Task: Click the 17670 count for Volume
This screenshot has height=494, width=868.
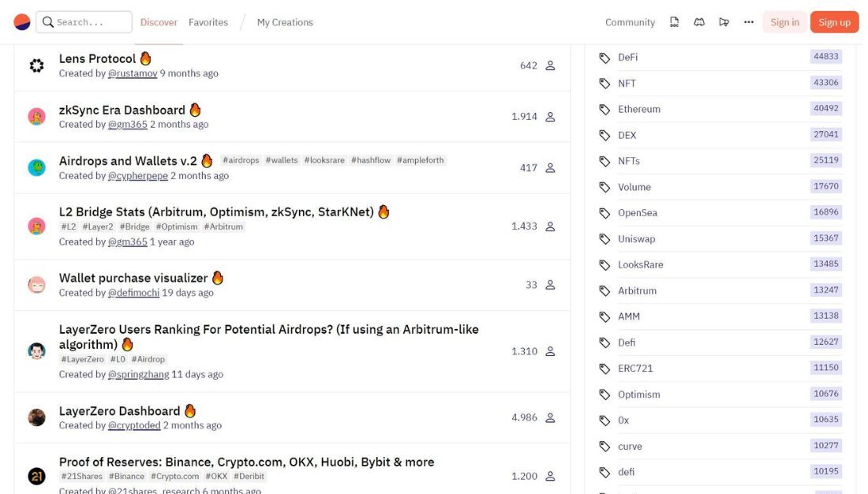Action: [826, 186]
